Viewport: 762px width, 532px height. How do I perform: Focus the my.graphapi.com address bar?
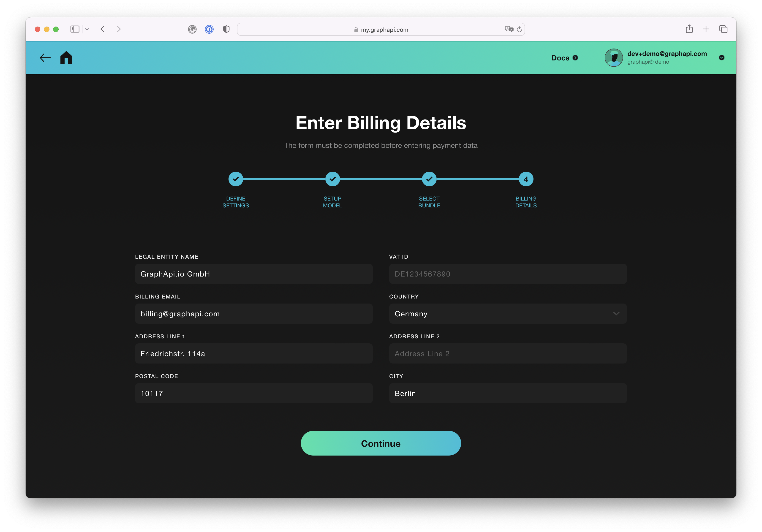[381, 30]
